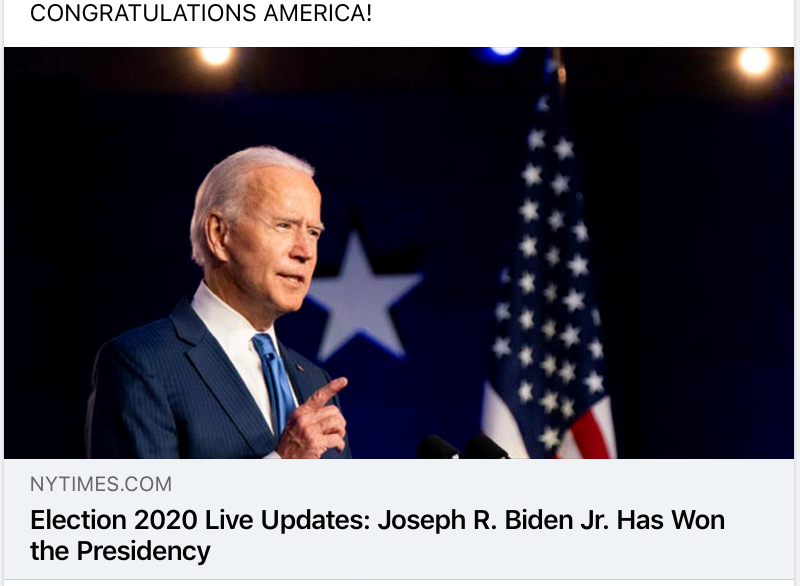Click the stage light at top-right of photo
The width and height of the screenshot is (800, 586).
(755, 61)
